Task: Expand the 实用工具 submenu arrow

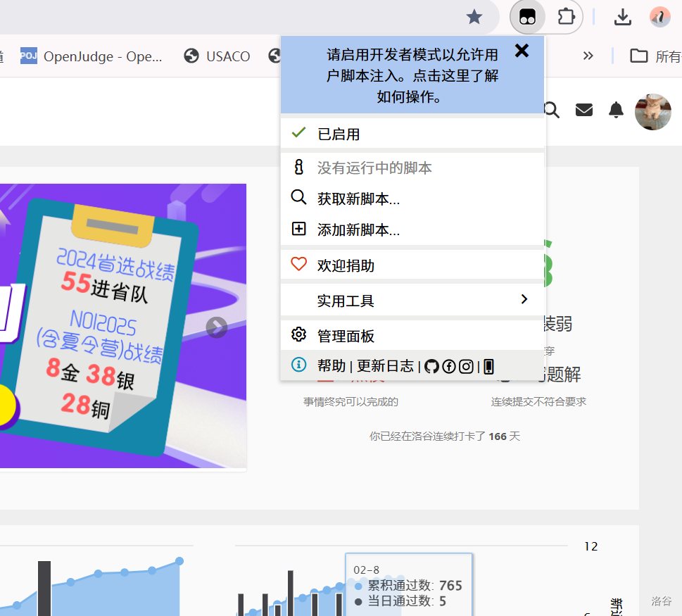Action: click(x=524, y=300)
